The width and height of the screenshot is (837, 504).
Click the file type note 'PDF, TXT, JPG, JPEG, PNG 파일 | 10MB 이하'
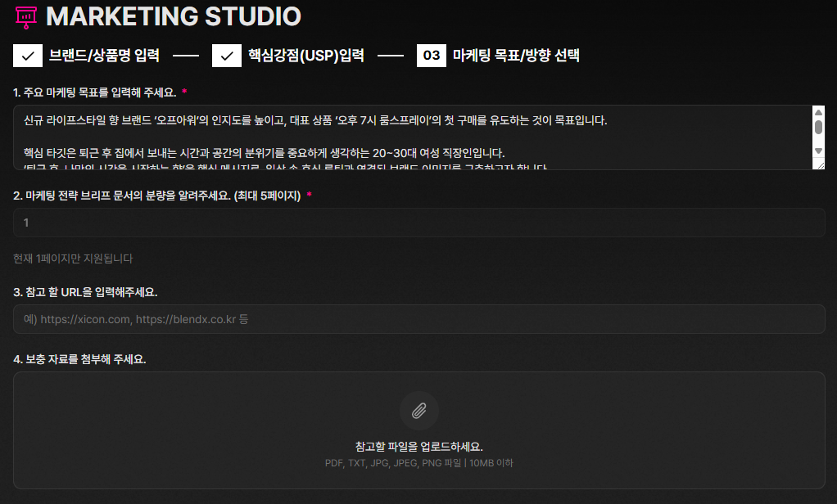point(419,463)
